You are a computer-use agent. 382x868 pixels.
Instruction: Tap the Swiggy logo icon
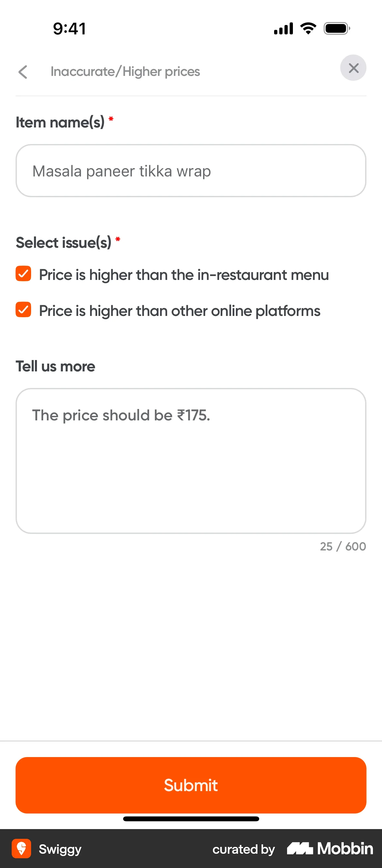pos(21,849)
